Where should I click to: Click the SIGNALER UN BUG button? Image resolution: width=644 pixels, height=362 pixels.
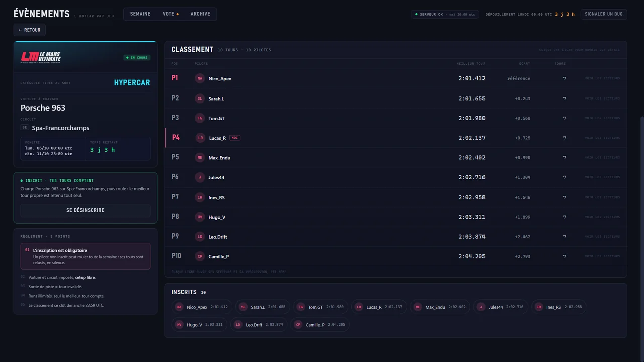tap(604, 14)
